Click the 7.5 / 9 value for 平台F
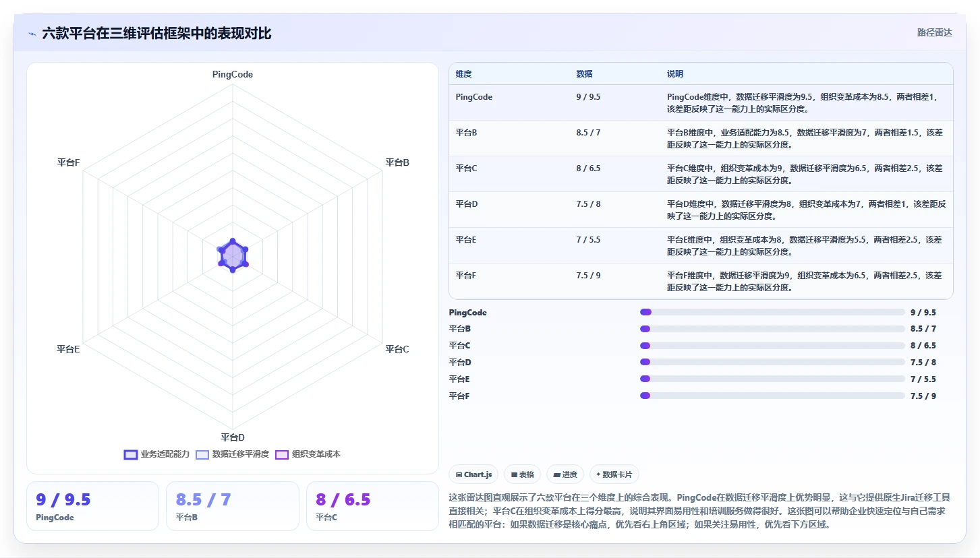Screen dimensions: 980x558 (923, 396)
